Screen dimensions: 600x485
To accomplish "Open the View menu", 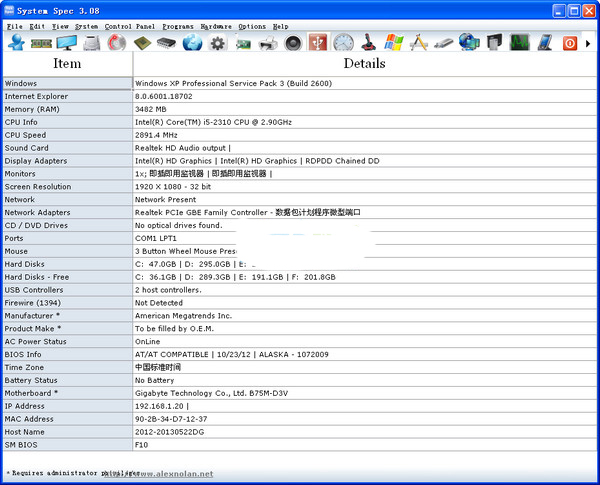I will pos(60,26).
